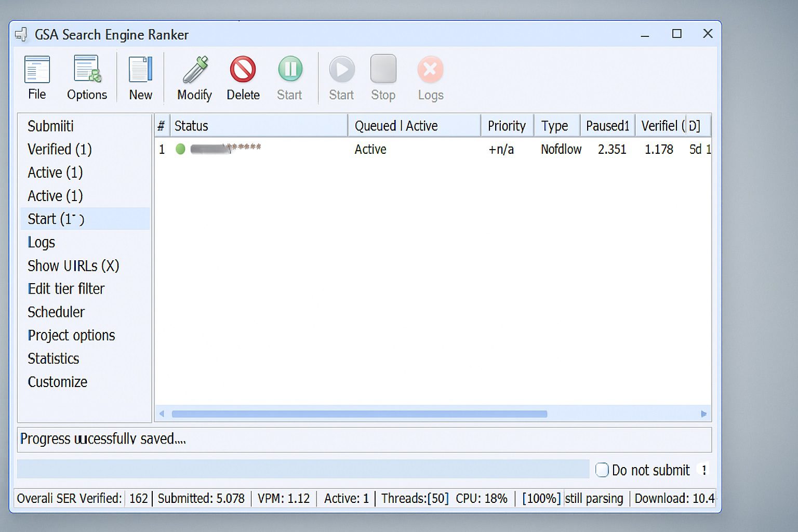Click the grey play Start icon
The width and height of the screenshot is (798, 532).
coord(342,70)
